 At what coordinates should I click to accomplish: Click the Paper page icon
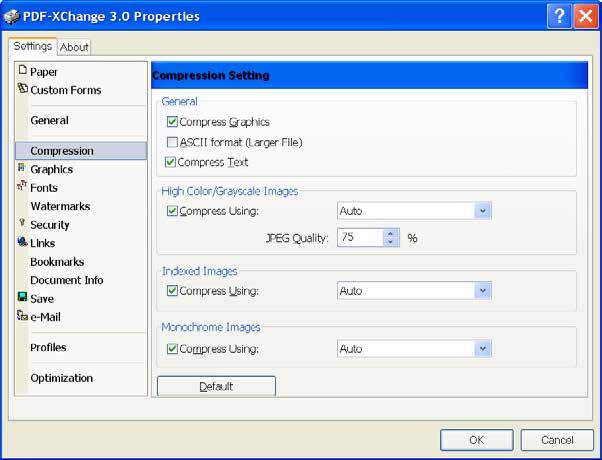[x=23, y=69]
